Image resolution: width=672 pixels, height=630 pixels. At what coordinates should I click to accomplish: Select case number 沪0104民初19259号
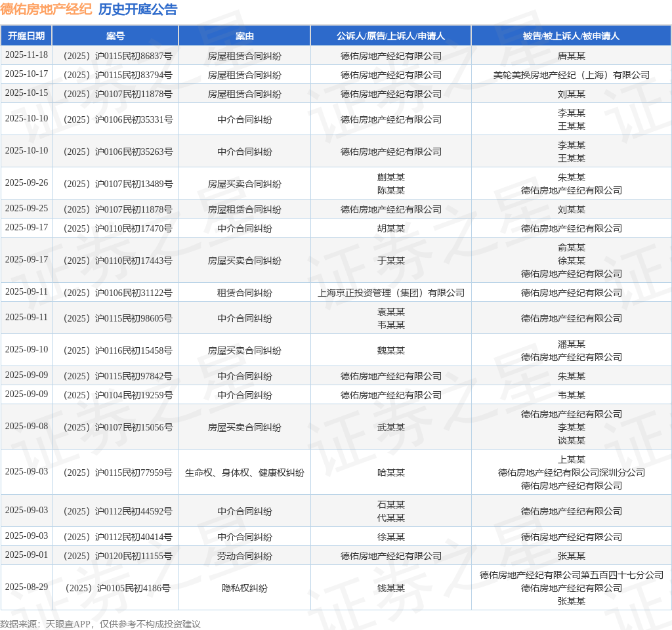118,395
